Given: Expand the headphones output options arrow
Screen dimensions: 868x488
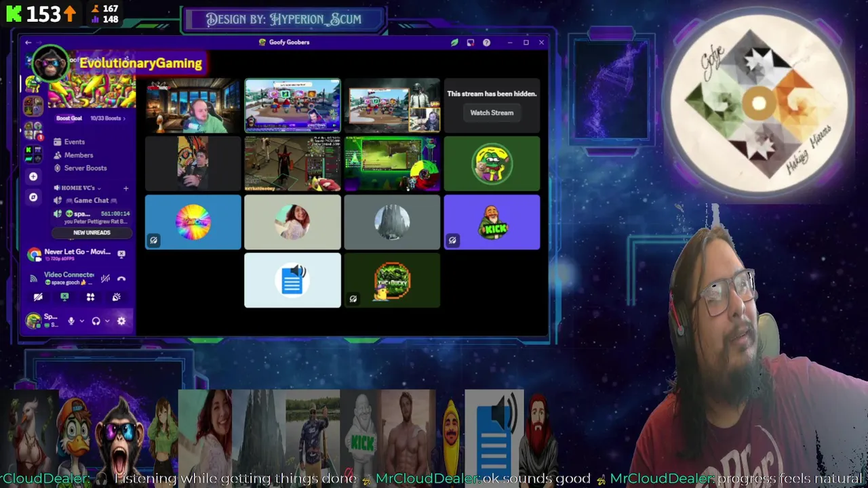Looking at the screenshot, I should tap(106, 321).
